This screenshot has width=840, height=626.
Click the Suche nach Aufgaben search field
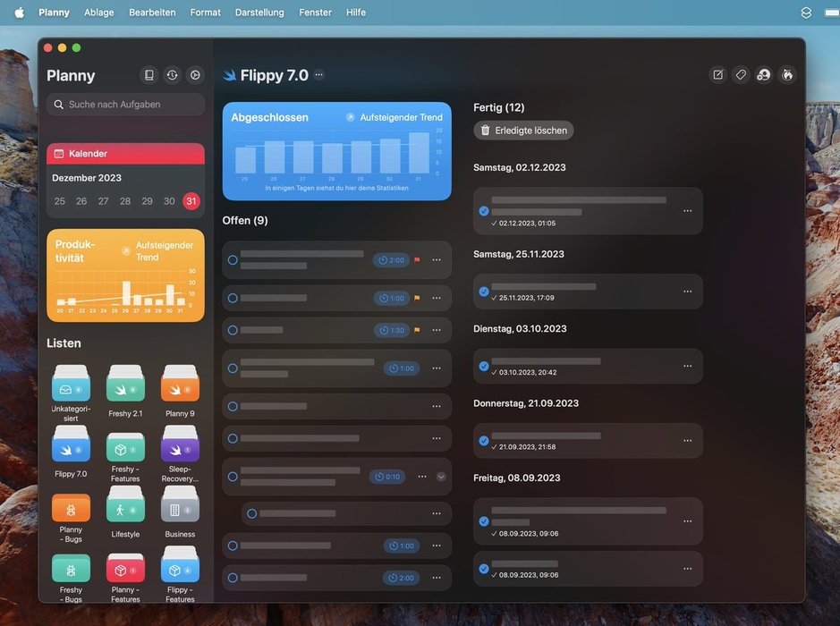coord(125,105)
